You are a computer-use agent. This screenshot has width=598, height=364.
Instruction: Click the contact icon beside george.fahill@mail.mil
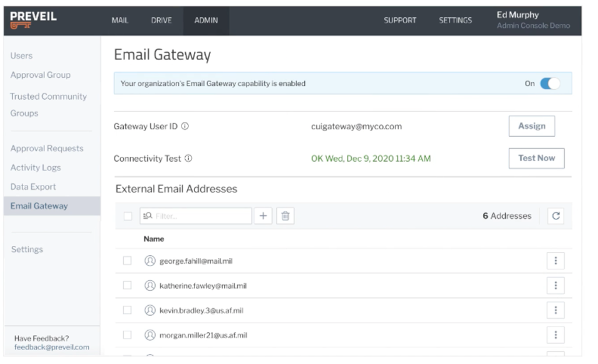150,261
